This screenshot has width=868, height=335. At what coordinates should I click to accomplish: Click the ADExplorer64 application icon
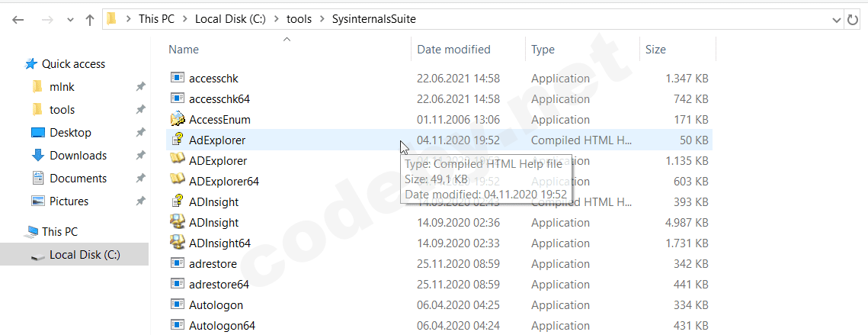click(x=178, y=181)
